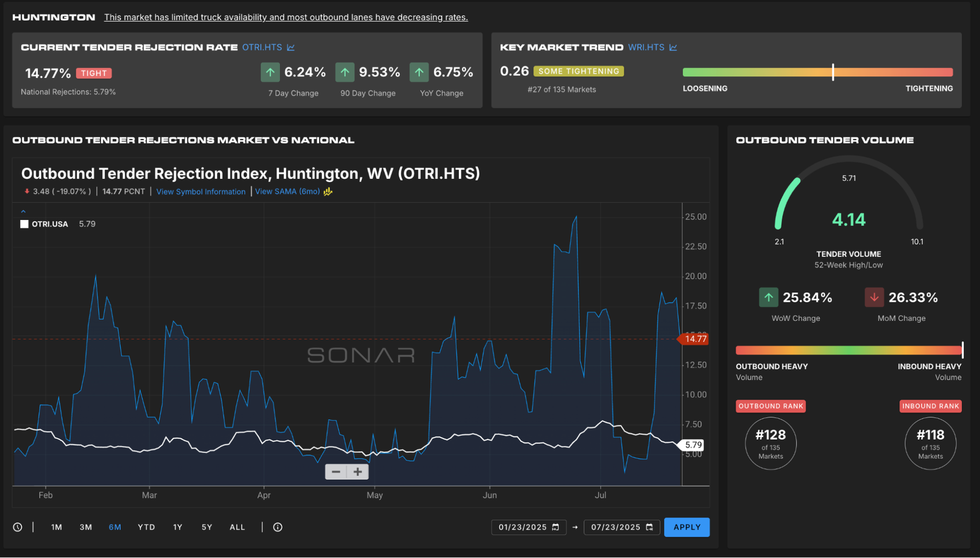Click the 25.84% WoW change value
The height and width of the screenshot is (558, 980).
click(x=807, y=297)
